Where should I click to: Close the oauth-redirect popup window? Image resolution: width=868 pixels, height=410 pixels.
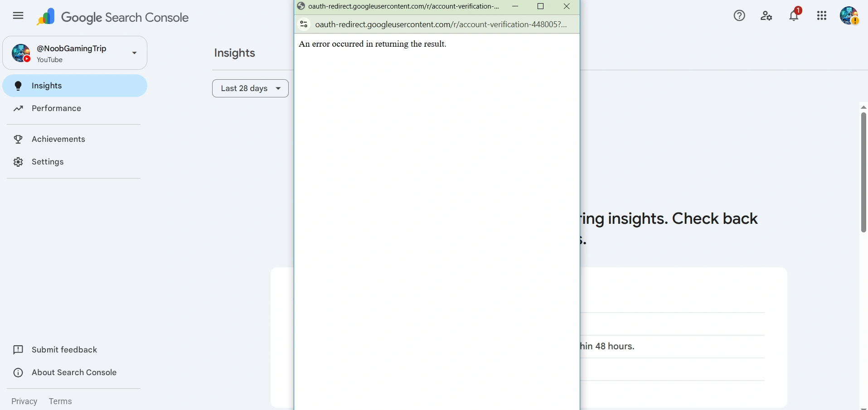click(567, 6)
